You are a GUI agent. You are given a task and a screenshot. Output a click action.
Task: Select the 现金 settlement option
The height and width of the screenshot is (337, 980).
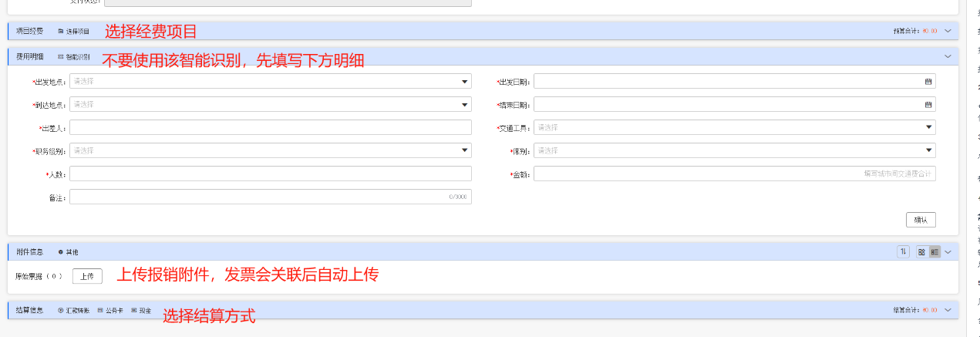133,310
